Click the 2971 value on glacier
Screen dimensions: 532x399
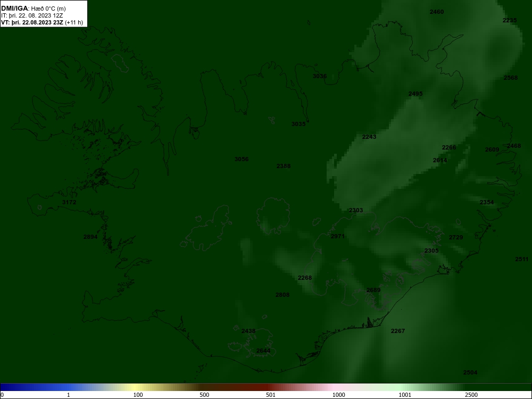click(x=338, y=236)
